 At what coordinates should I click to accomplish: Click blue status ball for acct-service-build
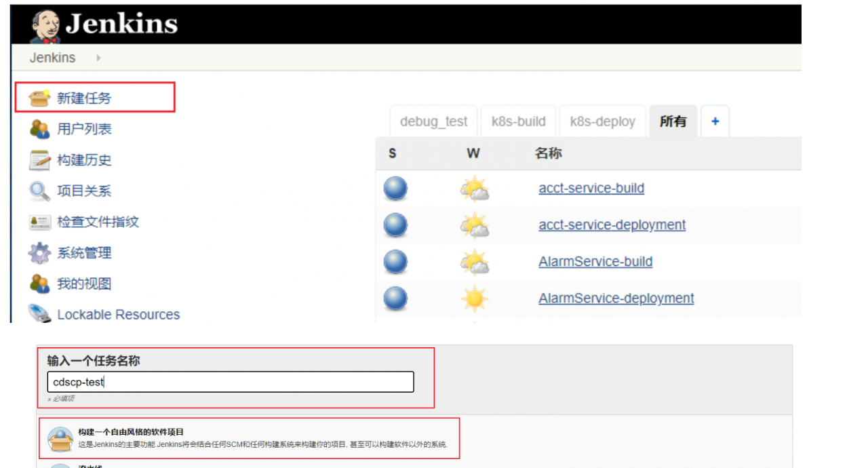click(x=395, y=189)
